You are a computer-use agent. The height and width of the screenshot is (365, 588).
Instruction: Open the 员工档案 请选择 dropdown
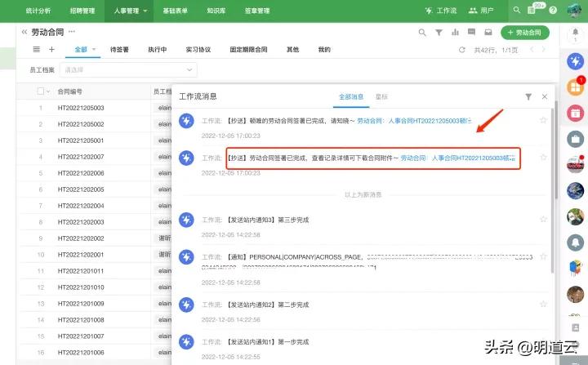click(x=128, y=69)
